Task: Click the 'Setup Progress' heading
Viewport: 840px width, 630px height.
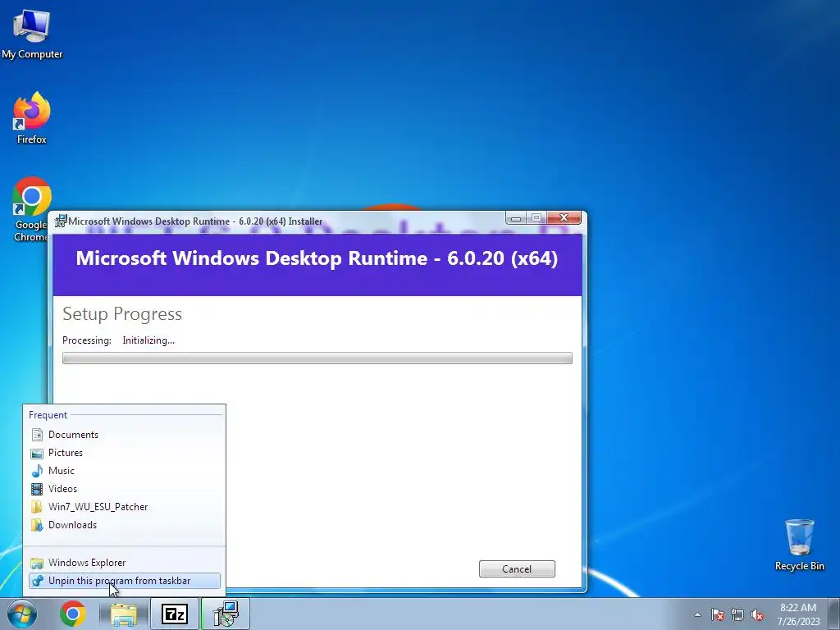Action: 122,314
